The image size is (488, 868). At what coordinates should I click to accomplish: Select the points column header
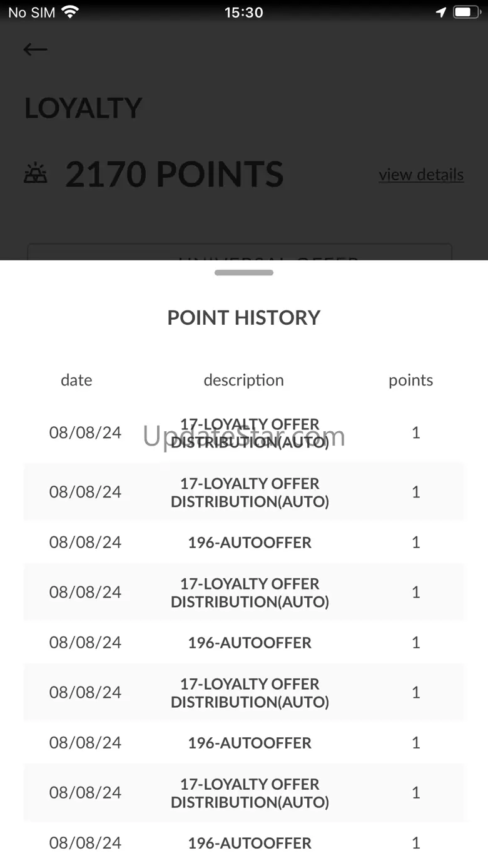click(x=411, y=380)
